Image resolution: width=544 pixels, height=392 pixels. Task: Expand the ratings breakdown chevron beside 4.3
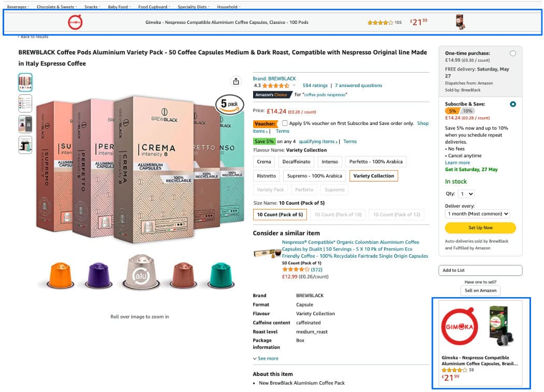[x=293, y=85]
